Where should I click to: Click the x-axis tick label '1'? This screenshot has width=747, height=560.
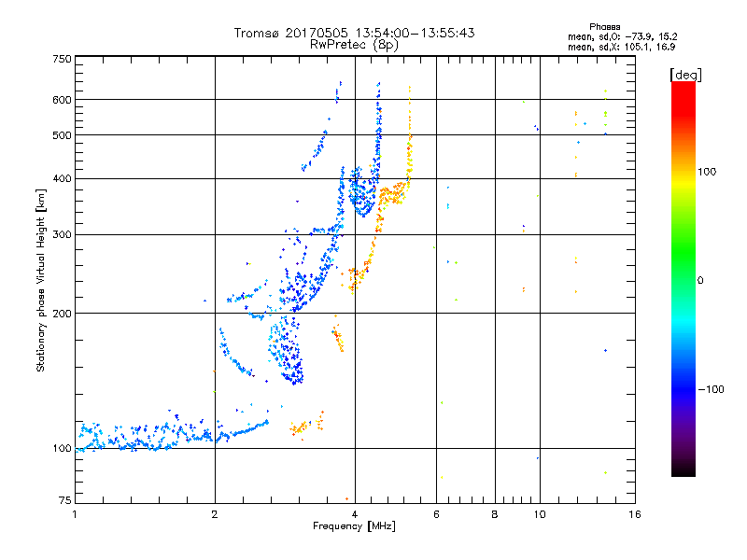[75, 514]
